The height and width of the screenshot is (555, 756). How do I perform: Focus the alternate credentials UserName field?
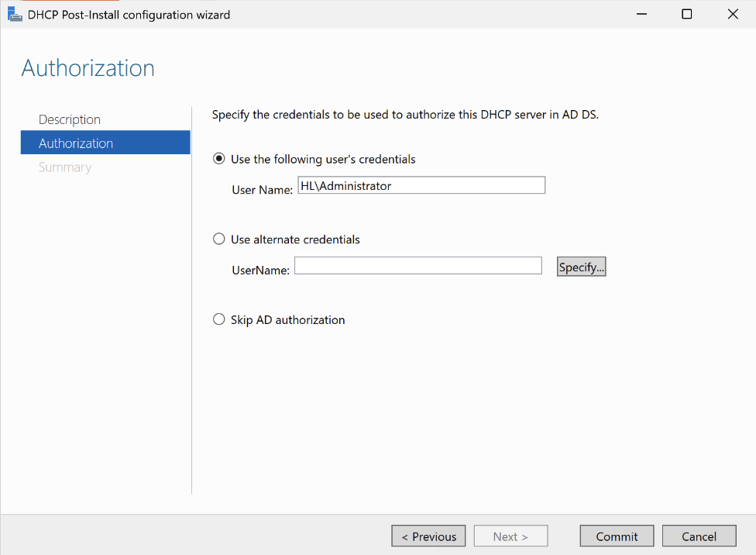click(x=418, y=265)
